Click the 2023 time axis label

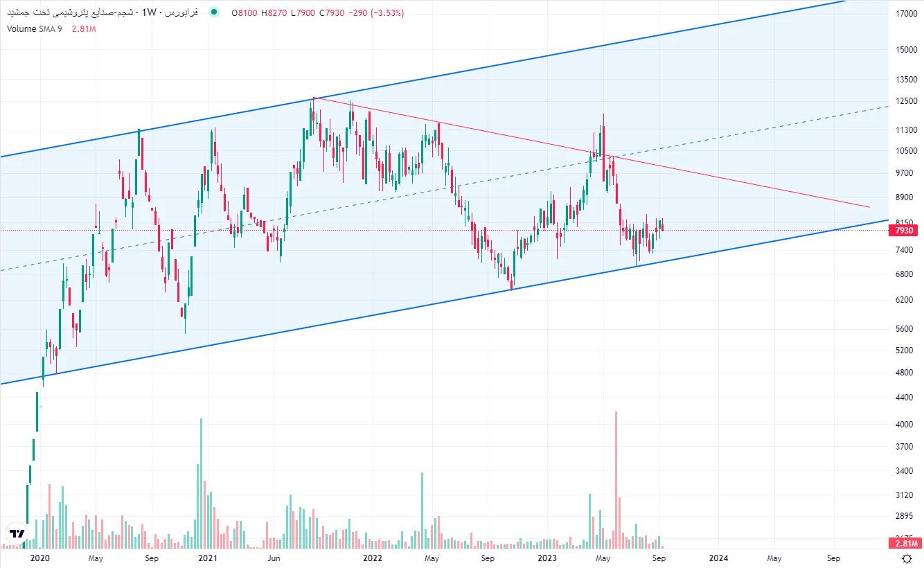click(547, 558)
